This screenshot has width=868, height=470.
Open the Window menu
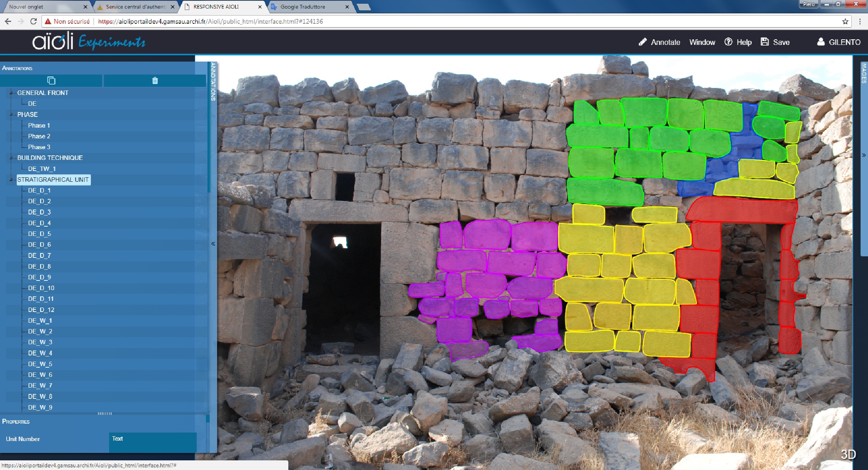point(702,42)
